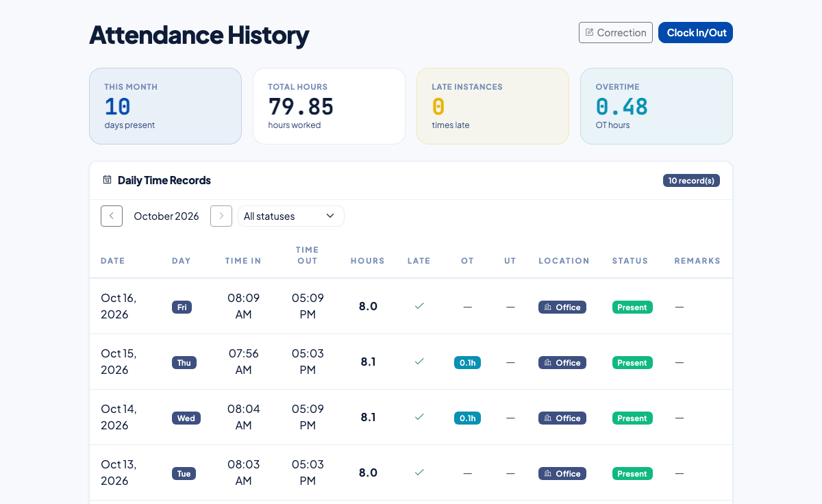This screenshot has width=822, height=504.
Task: Click the 10 record(s) badge
Action: tap(691, 181)
